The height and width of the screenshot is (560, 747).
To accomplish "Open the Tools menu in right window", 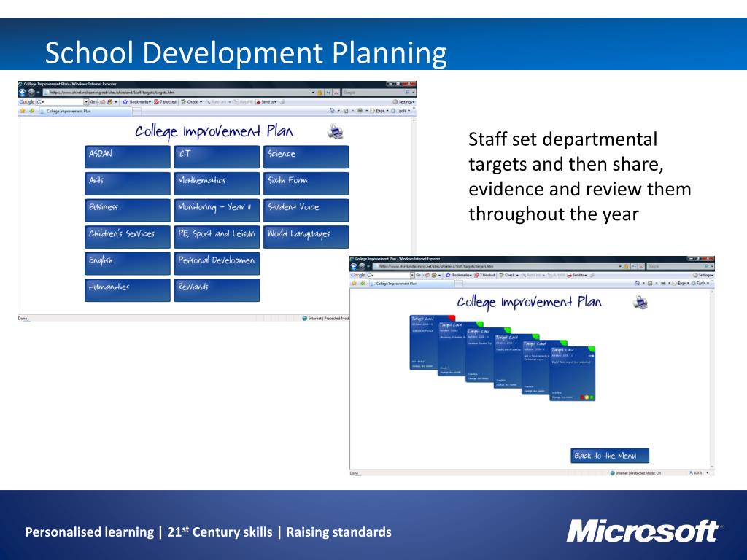I will [x=701, y=284].
